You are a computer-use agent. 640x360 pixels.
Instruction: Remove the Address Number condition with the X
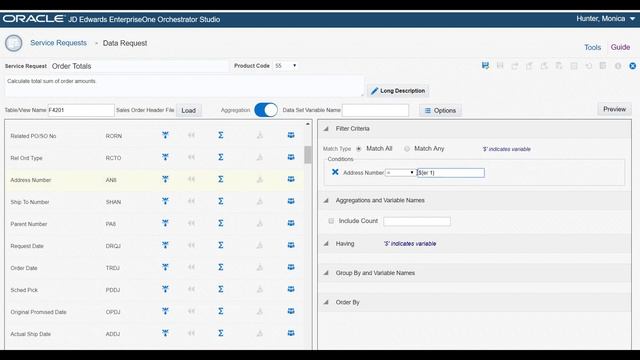(x=335, y=172)
